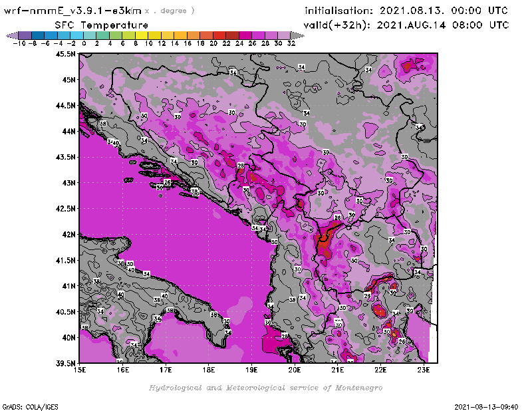Click the 42.5N latitude label
Screen dimensions: 532x411
65,209
